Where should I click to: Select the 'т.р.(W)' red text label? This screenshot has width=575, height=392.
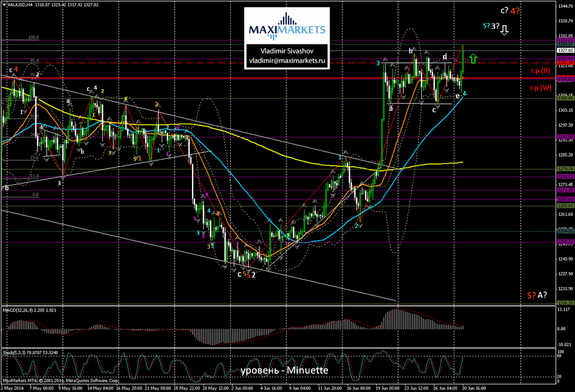541,88
